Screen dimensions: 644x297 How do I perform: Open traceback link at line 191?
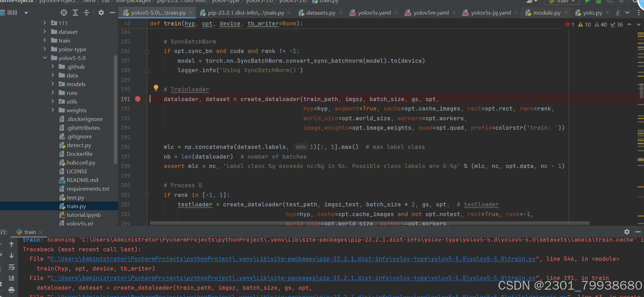click(x=293, y=278)
